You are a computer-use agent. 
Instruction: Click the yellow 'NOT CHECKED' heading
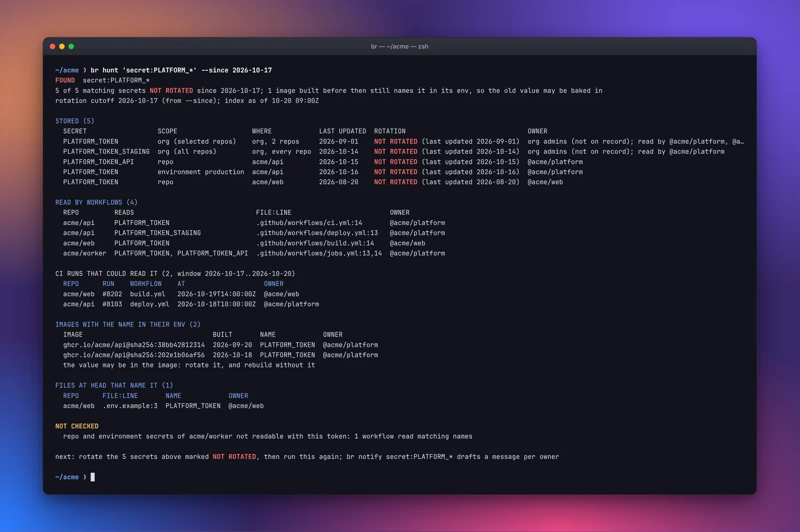pos(77,426)
